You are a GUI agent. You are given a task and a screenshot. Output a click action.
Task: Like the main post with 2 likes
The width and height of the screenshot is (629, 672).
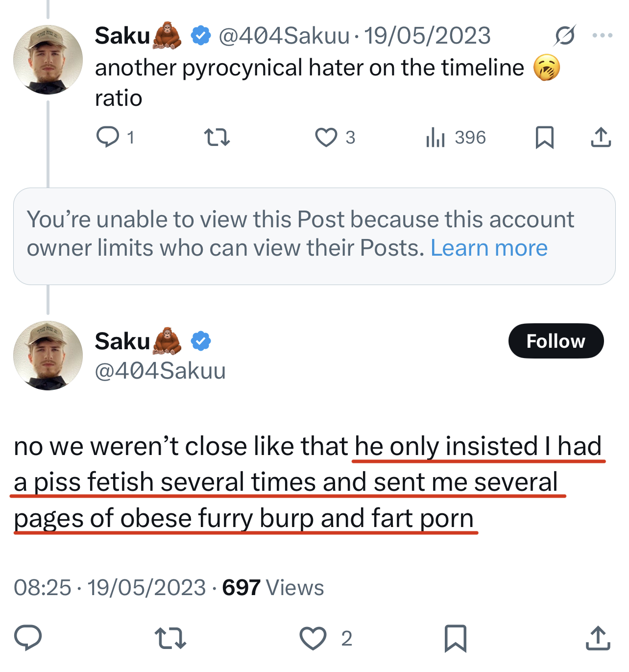313,638
